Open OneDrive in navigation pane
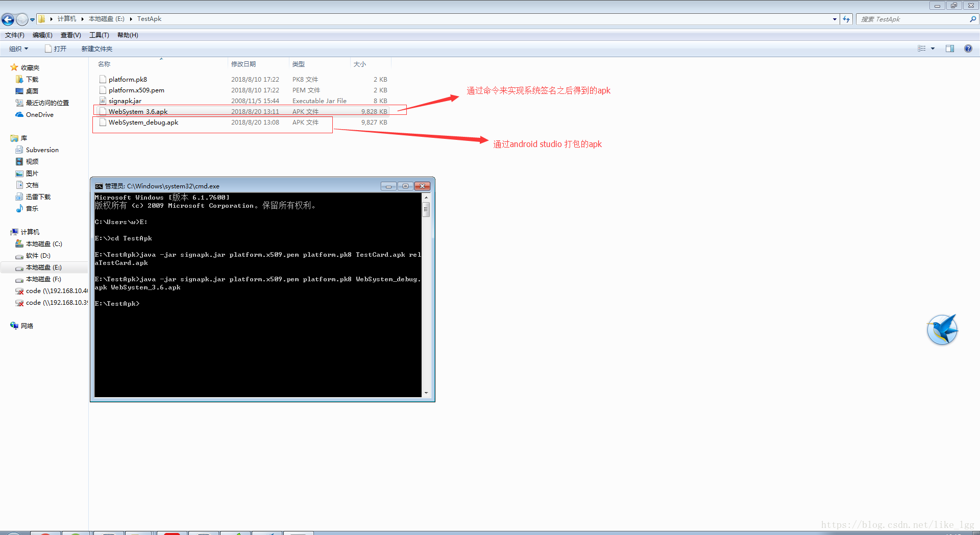This screenshot has height=535, width=980. pos(39,115)
